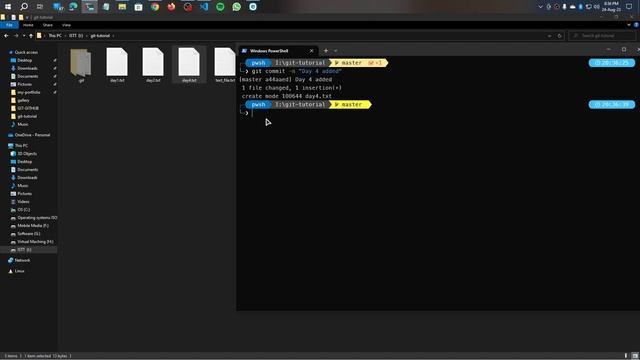Open Documents under Quick access

coord(28,76)
